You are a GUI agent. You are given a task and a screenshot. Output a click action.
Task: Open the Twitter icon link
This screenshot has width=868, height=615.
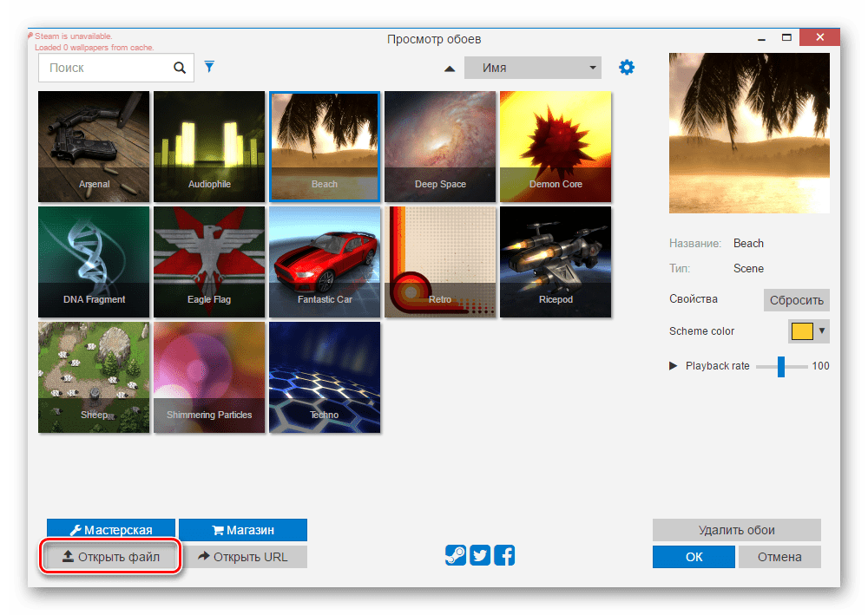(480, 556)
